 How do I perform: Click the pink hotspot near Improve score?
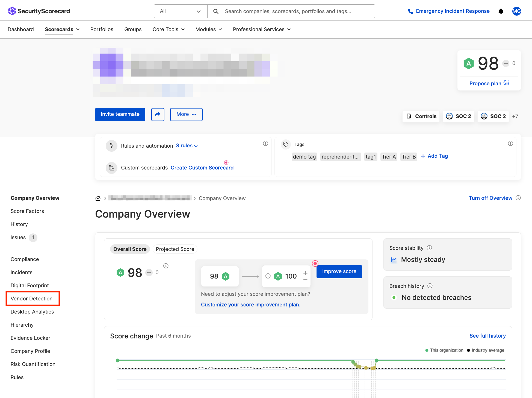pyautogui.click(x=315, y=264)
